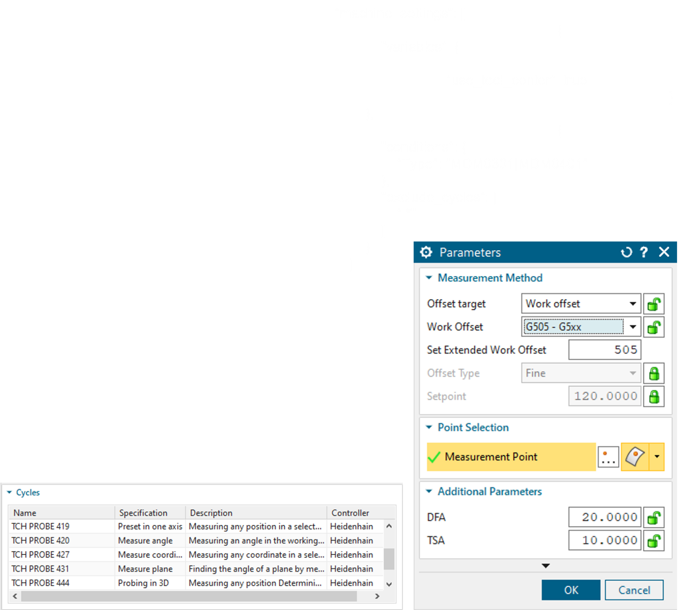Click the Reset icon in Parameters title bar
700x610 pixels.
pos(626,252)
